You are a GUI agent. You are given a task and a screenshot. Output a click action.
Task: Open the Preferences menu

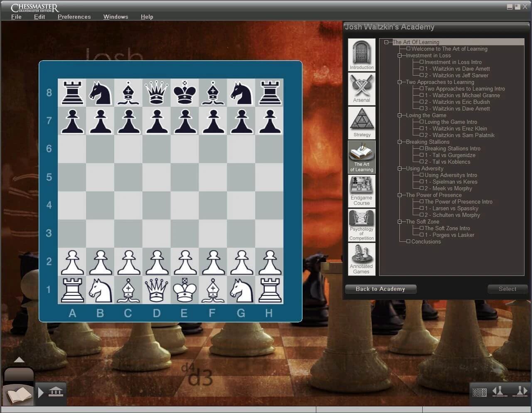pyautogui.click(x=74, y=17)
